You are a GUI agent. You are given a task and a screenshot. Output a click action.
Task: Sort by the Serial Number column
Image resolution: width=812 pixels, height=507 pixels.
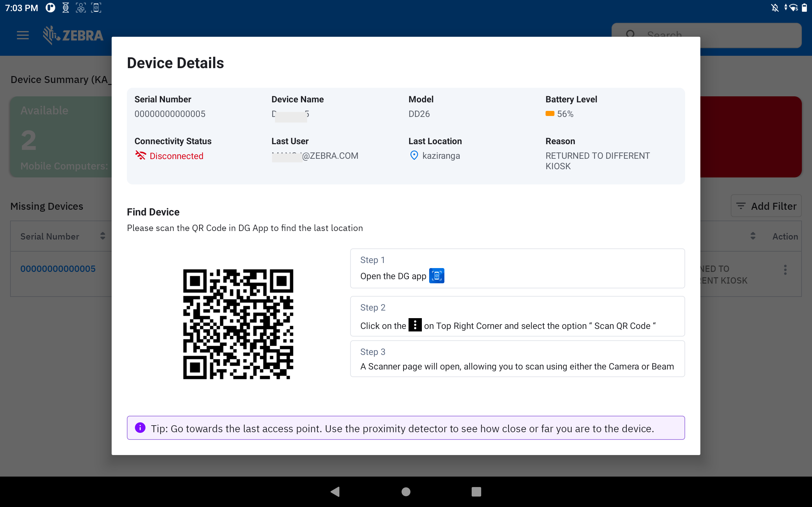tap(103, 236)
